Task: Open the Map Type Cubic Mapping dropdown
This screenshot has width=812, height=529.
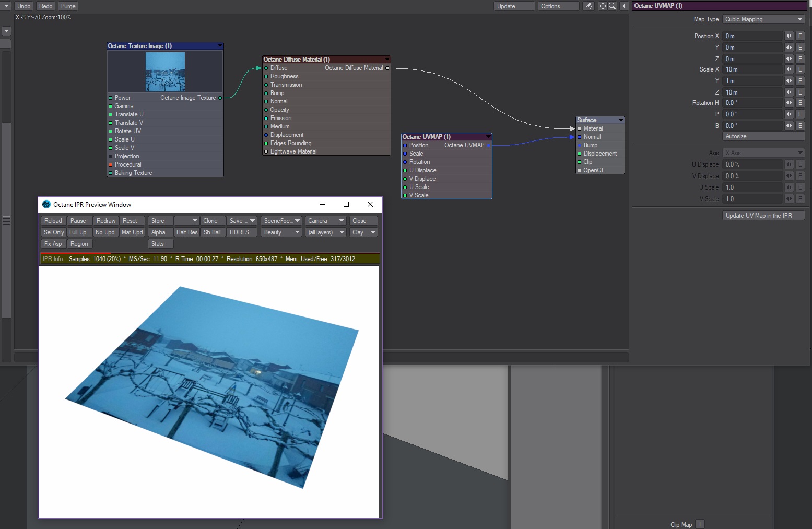Action: pos(764,19)
